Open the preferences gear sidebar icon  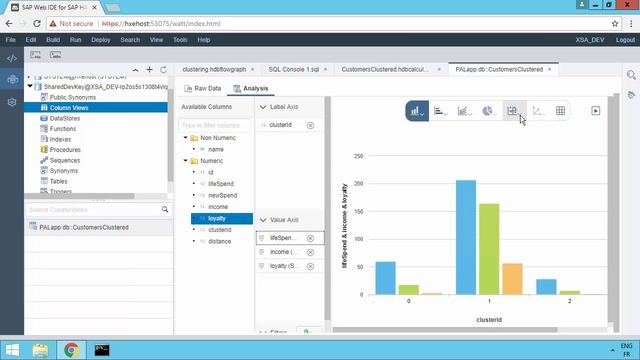(12, 102)
